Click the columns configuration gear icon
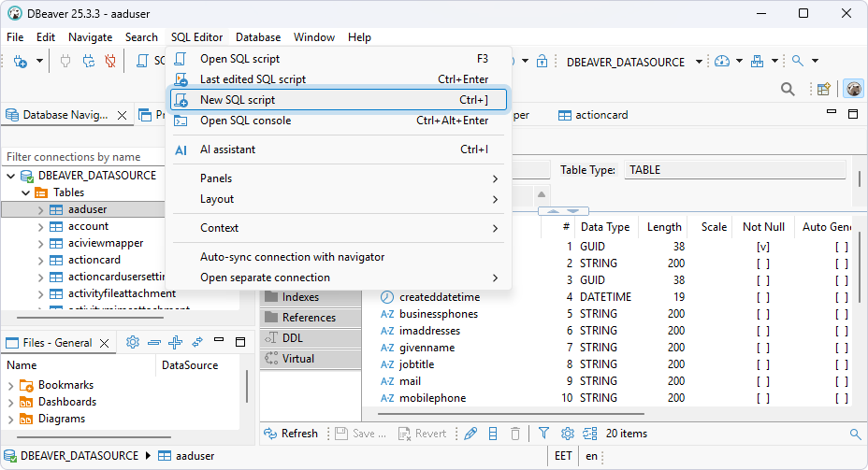Image resolution: width=868 pixels, height=470 pixels. (x=567, y=434)
